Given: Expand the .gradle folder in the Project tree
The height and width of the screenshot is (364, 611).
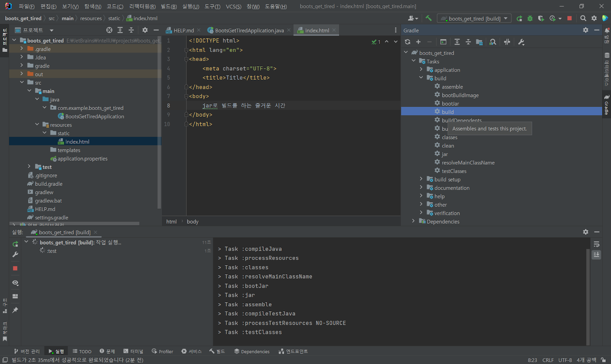Looking at the screenshot, I should click(22, 49).
